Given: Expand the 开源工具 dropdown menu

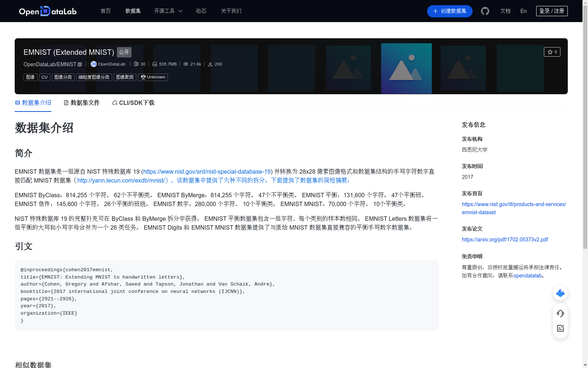Looking at the screenshot, I should click(168, 11).
